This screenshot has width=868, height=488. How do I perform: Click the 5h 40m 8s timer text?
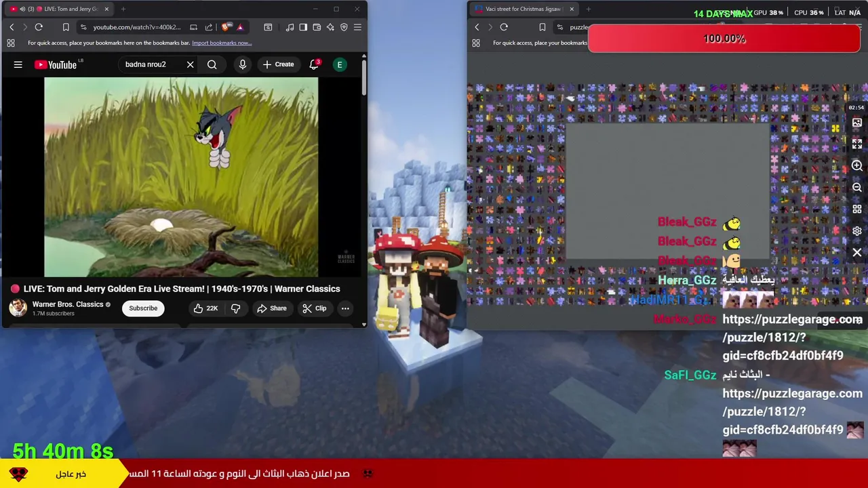63,451
